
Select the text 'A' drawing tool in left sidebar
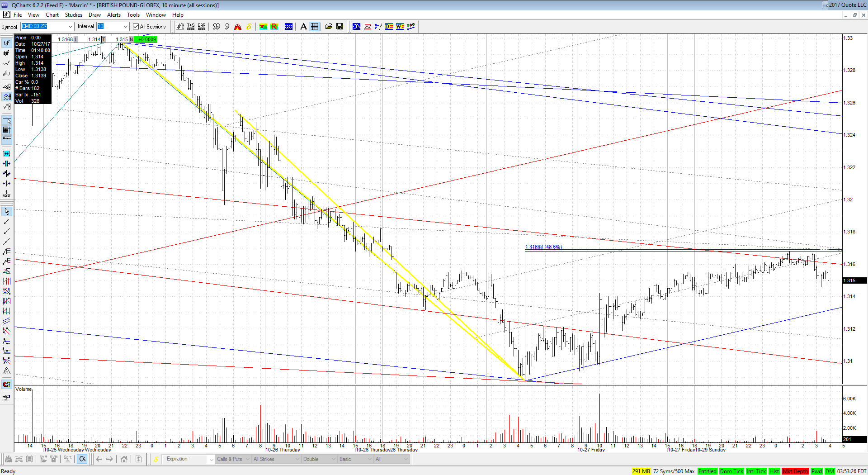(x=6, y=371)
